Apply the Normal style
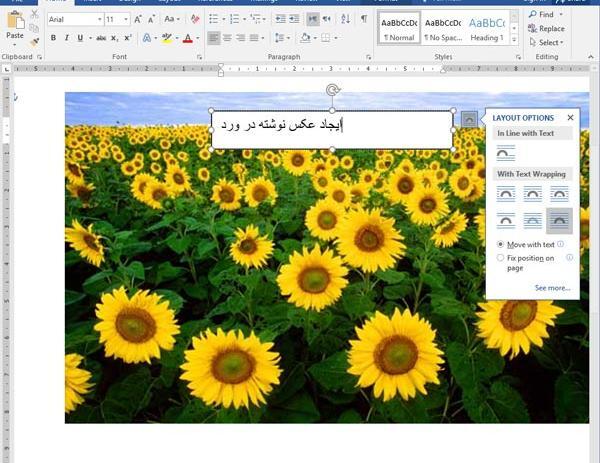Image resolution: width=600 pixels, height=463 pixels. tap(399, 29)
